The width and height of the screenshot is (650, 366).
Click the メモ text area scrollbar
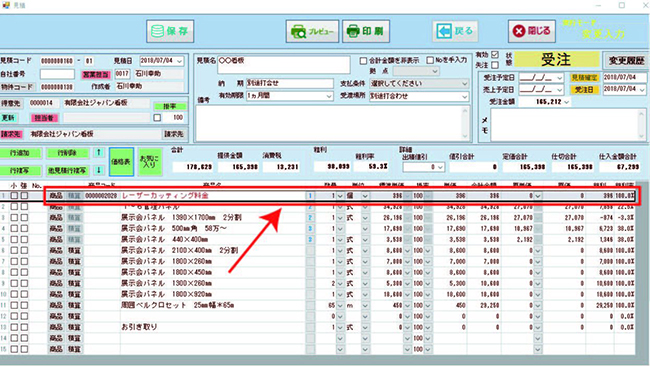642,124
